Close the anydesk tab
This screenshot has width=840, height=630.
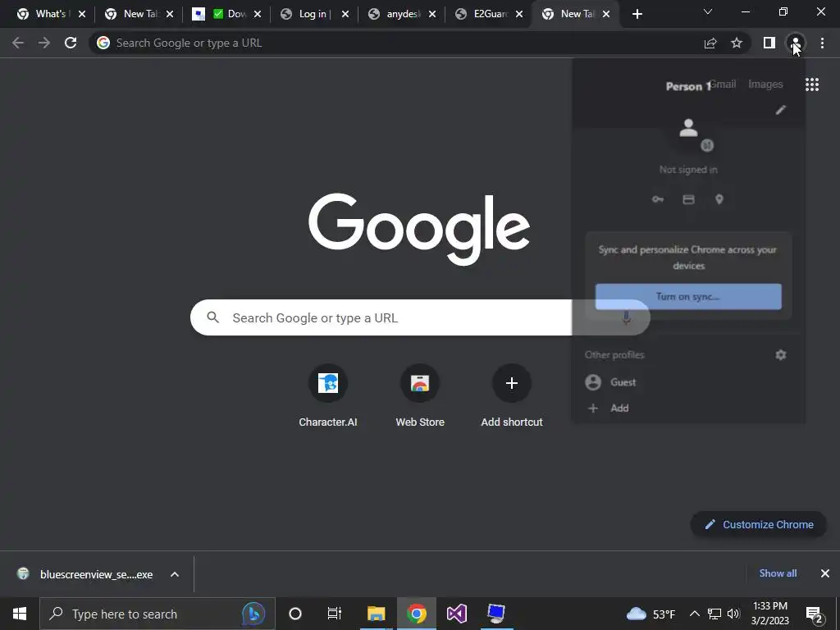432,15
